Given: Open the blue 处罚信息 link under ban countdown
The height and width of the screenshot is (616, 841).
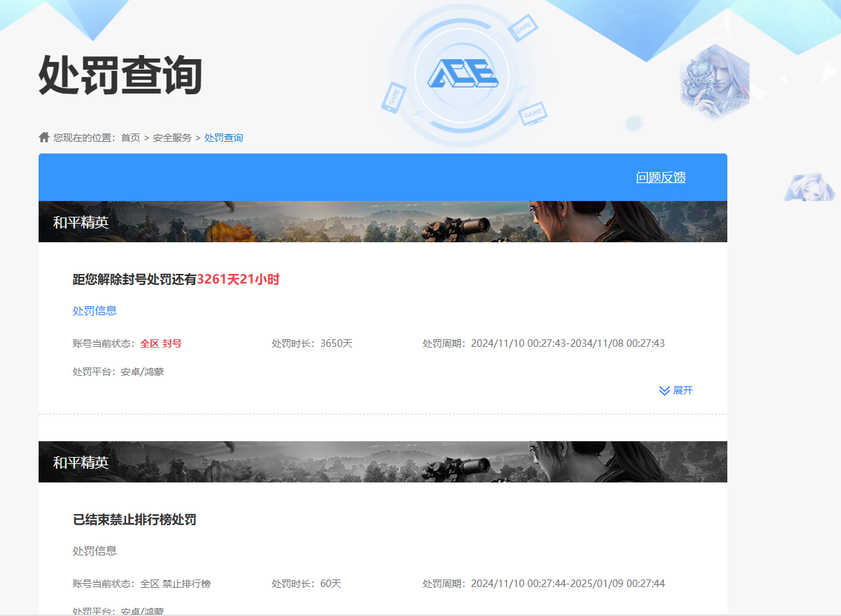Looking at the screenshot, I should pos(94,311).
